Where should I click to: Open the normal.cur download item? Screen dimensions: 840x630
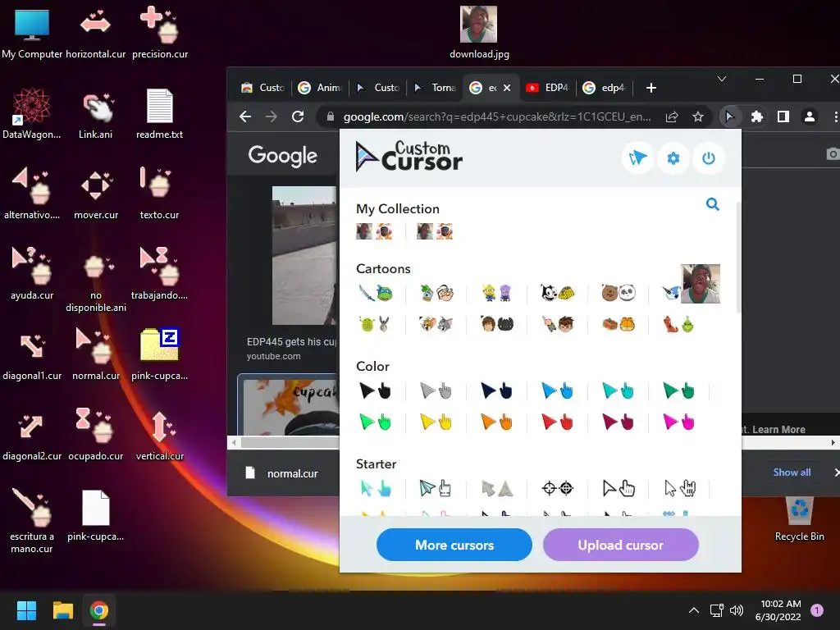pyautogui.click(x=282, y=473)
